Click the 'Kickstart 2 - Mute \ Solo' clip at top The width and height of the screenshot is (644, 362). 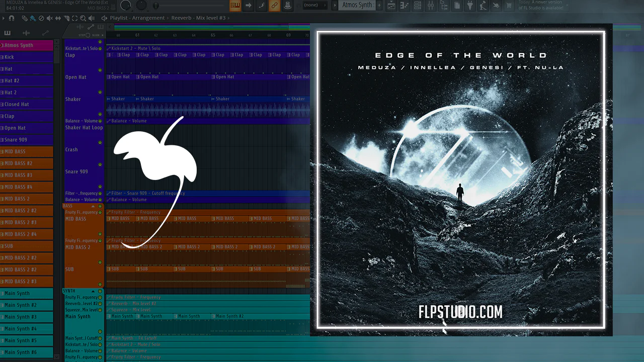208,48
